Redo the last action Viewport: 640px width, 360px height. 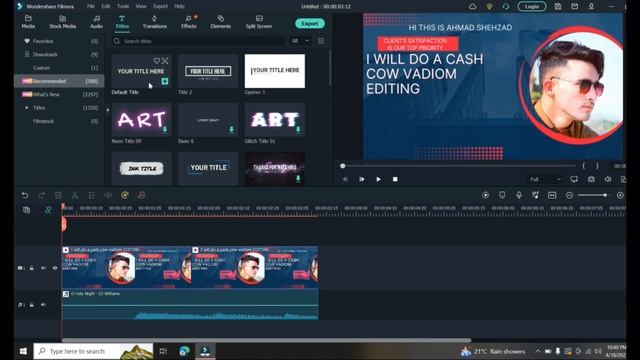[x=41, y=196]
